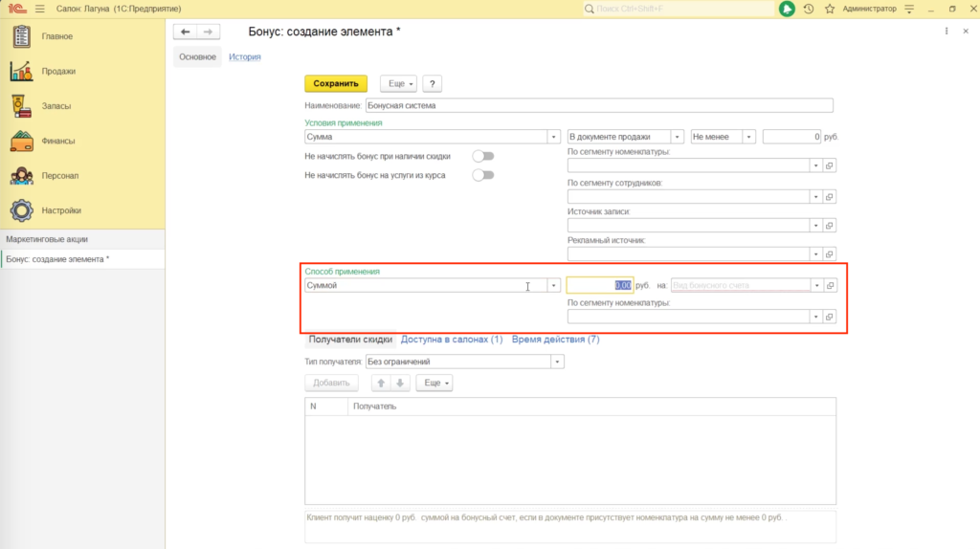
Task: Select Время действия (7) tab
Action: pyautogui.click(x=555, y=340)
